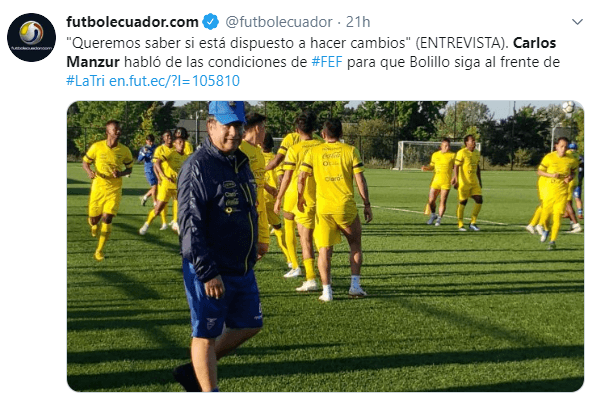This screenshot has width=591, height=406.
Task: Open the 21h timestamp permalink
Action: tap(358, 22)
